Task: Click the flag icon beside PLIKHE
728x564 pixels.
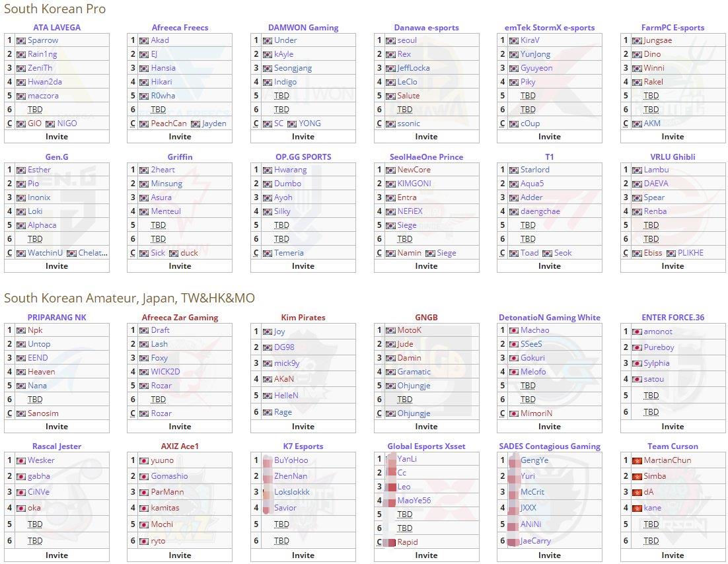Action: pyautogui.click(x=671, y=253)
